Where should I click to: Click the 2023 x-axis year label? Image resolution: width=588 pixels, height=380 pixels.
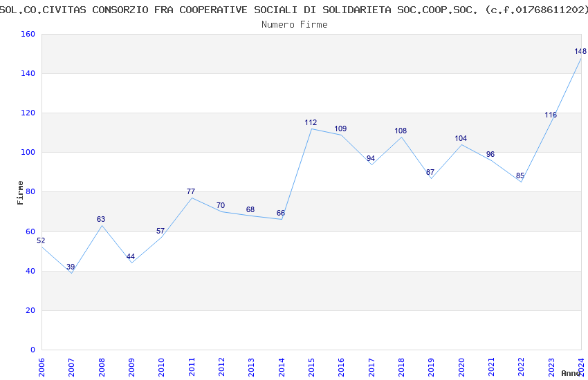(x=551, y=368)
